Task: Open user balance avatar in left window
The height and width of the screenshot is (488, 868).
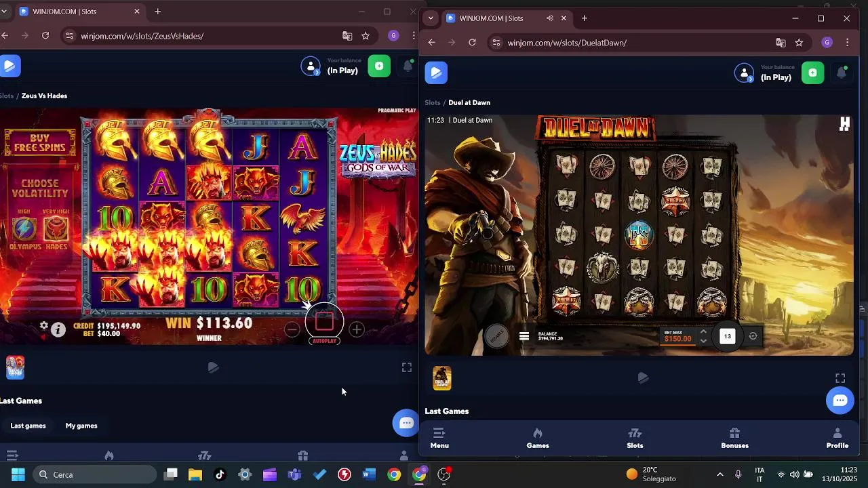Action: pyautogui.click(x=311, y=66)
